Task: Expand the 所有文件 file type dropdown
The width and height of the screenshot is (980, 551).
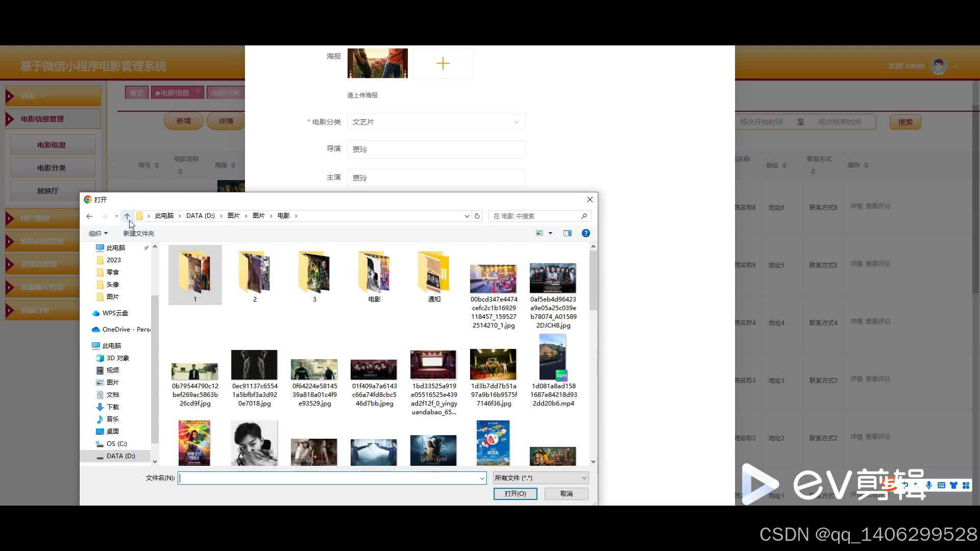Action: (541, 478)
